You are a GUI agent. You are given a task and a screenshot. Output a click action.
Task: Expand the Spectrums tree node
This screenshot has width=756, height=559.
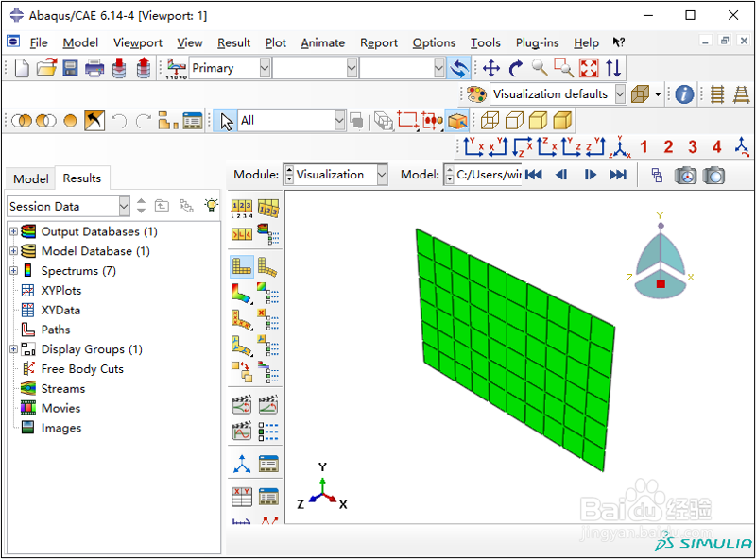[x=13, y=271]
